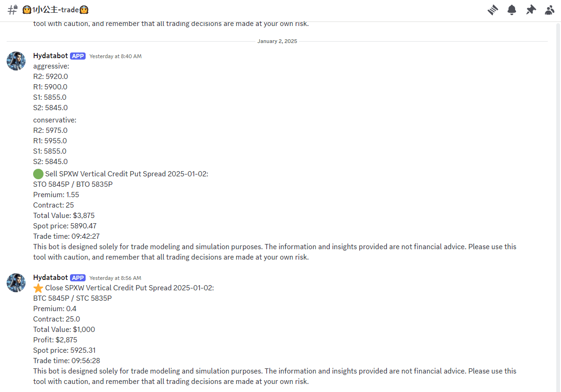This screenshot has height=392, width=561.
Task: Click APP badge on the 8:40 AM message
Action: (x=78, y=56)
